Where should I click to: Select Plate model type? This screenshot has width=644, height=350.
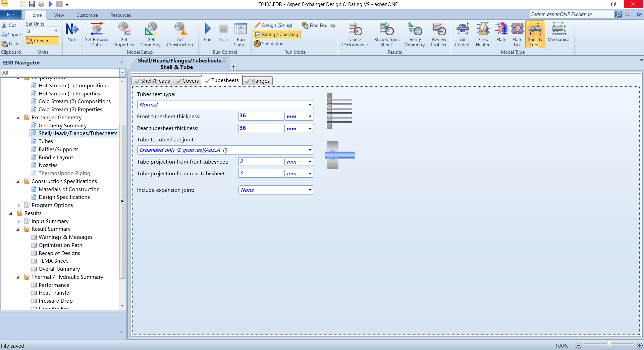point(501,33)
